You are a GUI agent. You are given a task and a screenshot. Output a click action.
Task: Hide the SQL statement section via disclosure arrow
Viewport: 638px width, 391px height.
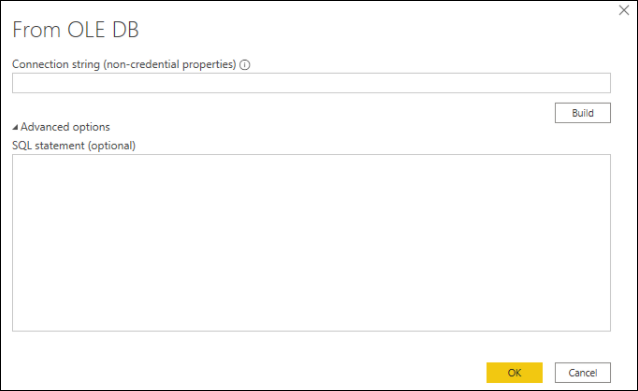click(x=15, y=127)
